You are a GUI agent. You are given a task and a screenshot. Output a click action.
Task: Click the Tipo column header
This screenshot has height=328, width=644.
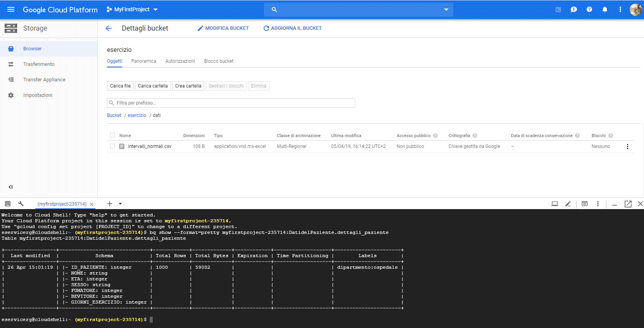pos(218,136)
